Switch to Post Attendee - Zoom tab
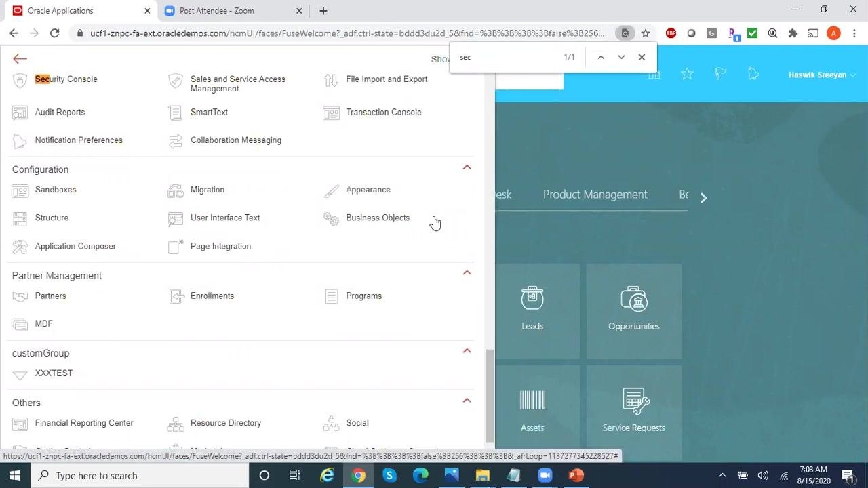 pos(235,11)
